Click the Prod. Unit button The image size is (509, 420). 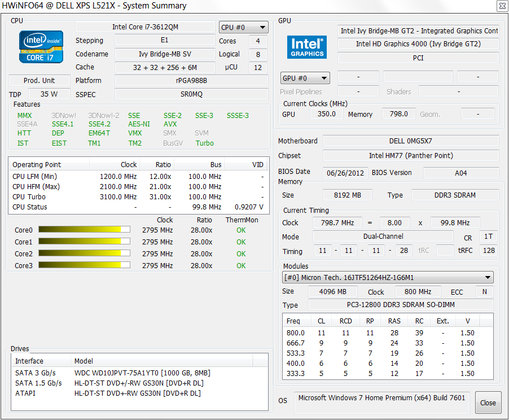pyautogui.click(x=40, y=80)
